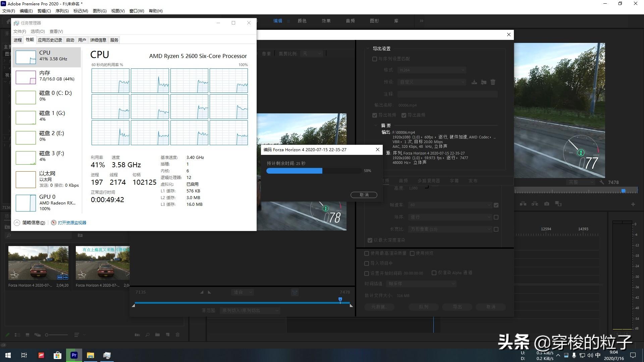The image size is (644, 362).
Task: Open 磁盘 3 (F:) performance view
Action: pyautogui.click(x=47, y=158)
